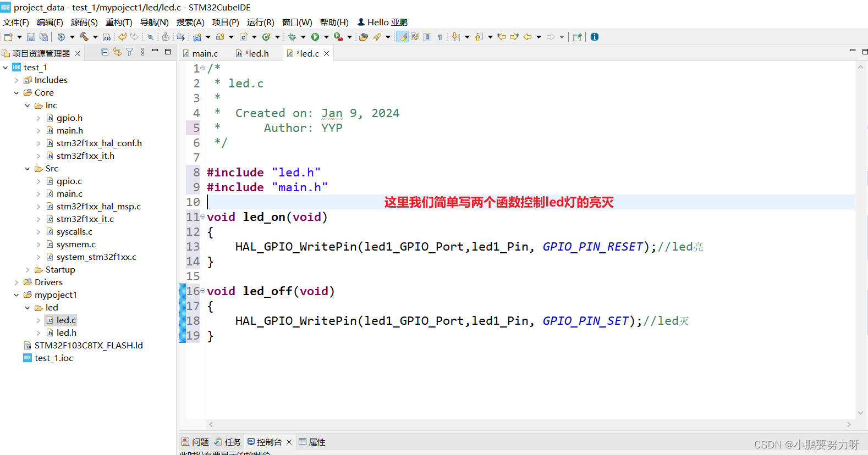Click the Previous Annotation up-arrow icon

tap(479, 37)
